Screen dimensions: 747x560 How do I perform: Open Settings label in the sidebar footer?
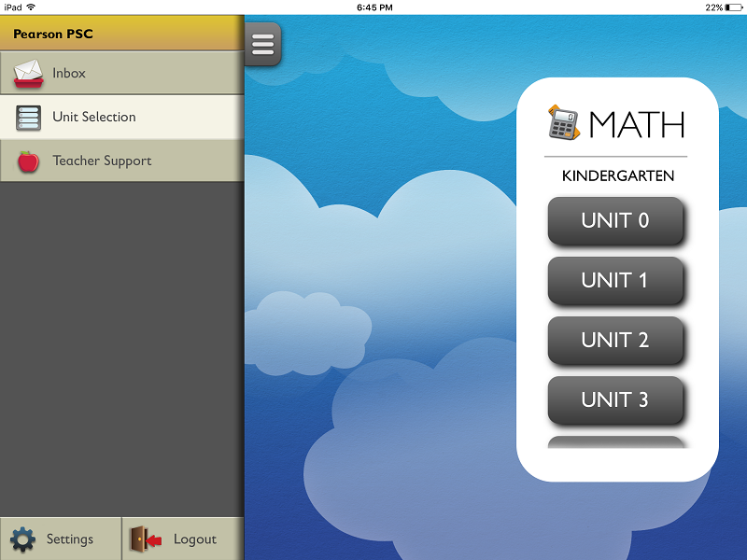pos(69,539)
